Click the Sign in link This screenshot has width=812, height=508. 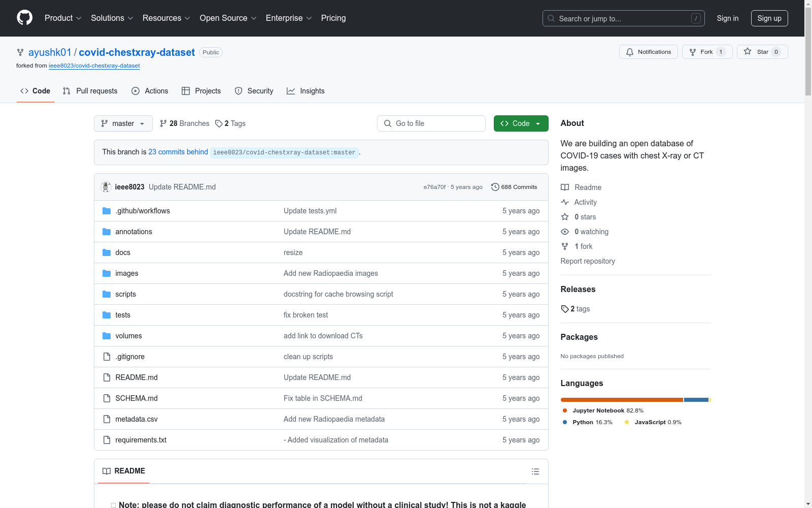pyautogui.click(x=728, y=18)
